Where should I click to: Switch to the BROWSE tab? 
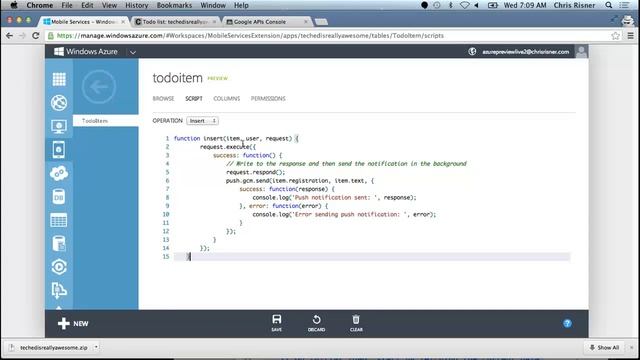[163, 99]
